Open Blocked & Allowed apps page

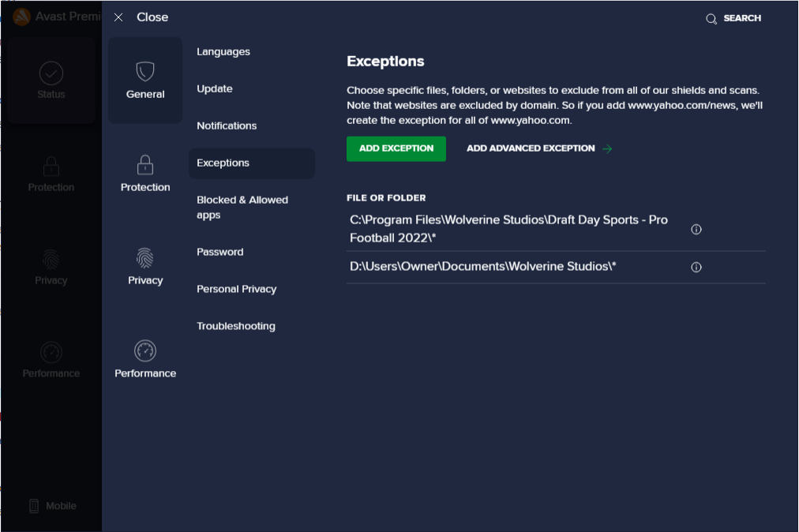[242, 208]
